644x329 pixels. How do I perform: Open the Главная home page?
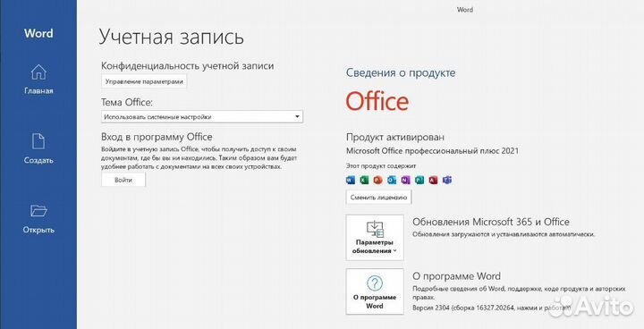click(38, 80)
